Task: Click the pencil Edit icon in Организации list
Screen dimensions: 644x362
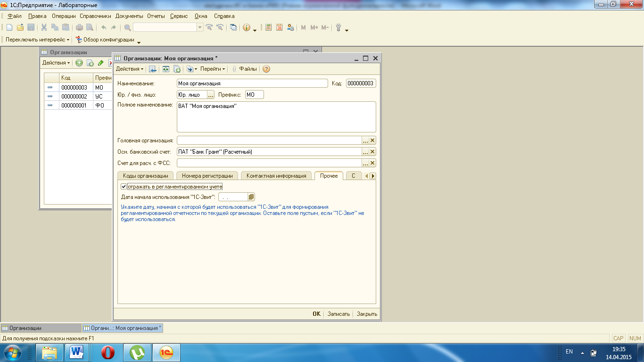Action: tap(100, 63)
